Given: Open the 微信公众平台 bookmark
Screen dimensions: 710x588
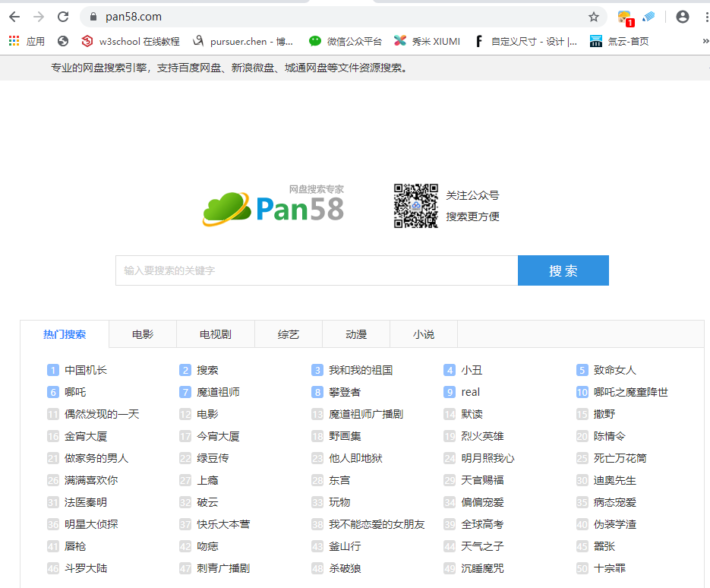Looking at the screenshot, I should (x=346, y=41).
